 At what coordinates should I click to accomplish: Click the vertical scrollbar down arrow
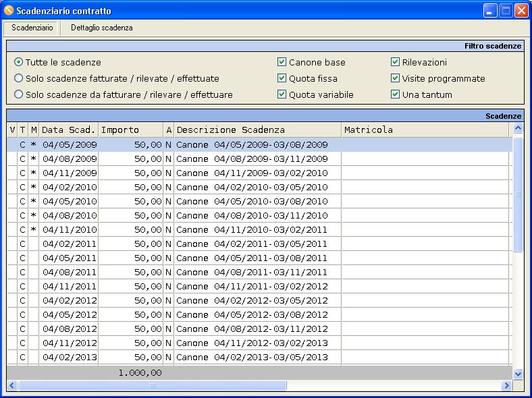518,373
